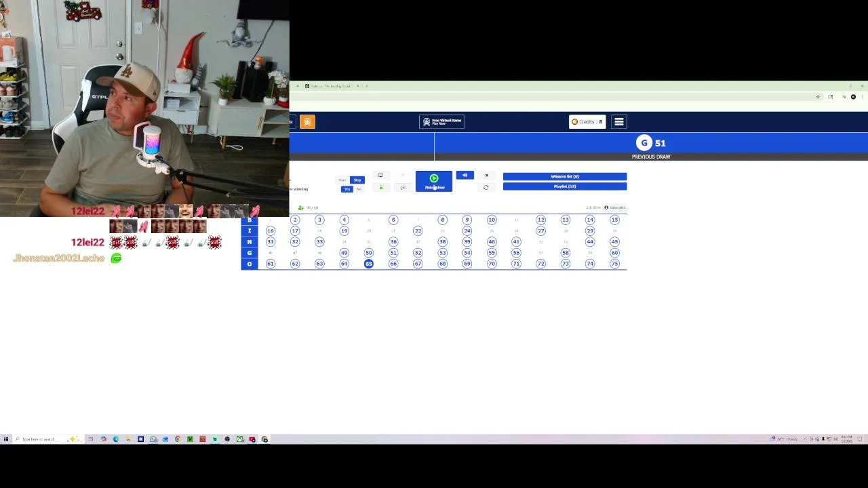Image resolution: width=868 pixels, height=488 pixels.
Task: Click the orange bingo wheel icon
Action: point(307,121)
